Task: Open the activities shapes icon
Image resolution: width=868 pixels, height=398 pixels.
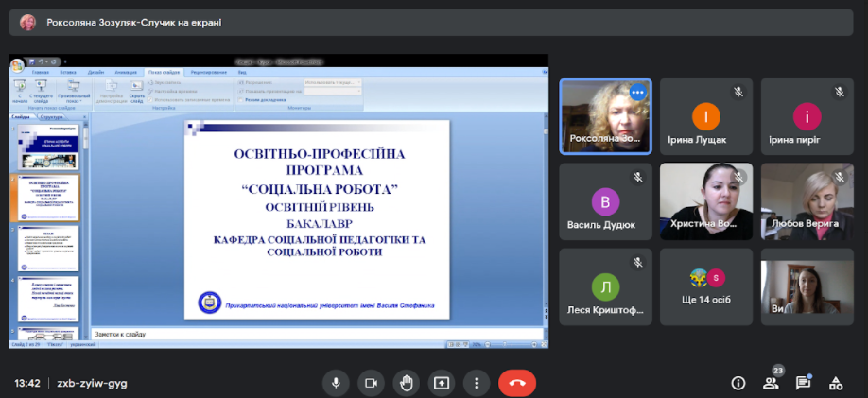Action: (835, 383)
